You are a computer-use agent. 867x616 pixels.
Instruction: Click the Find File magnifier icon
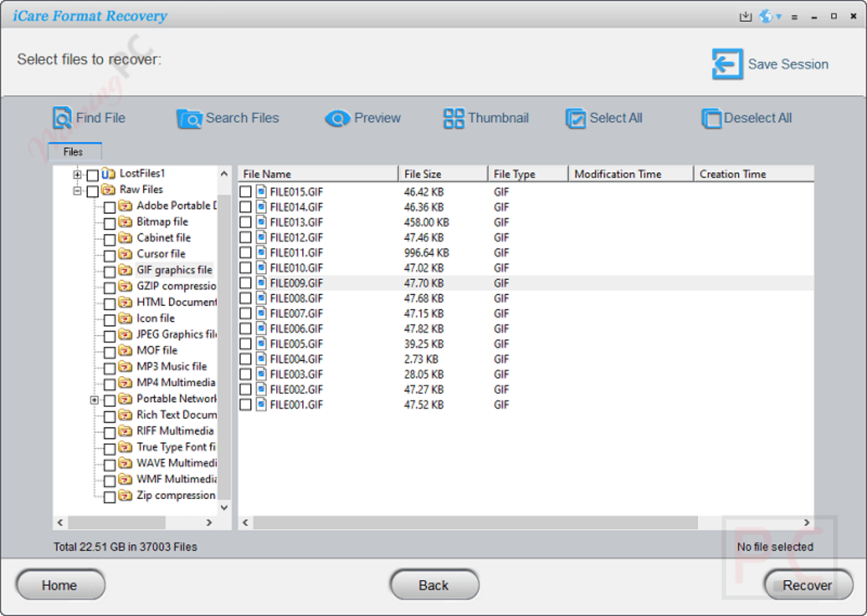[62, 118]
